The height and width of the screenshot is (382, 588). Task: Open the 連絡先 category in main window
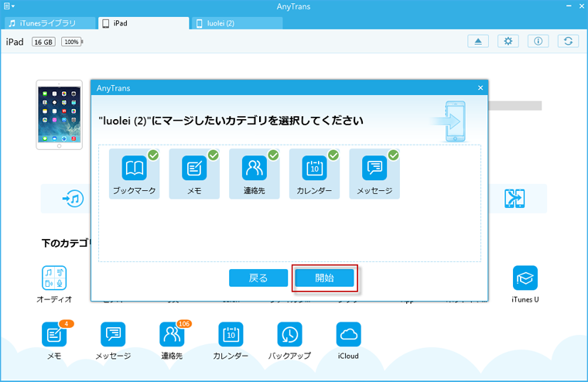pos(172,340)
